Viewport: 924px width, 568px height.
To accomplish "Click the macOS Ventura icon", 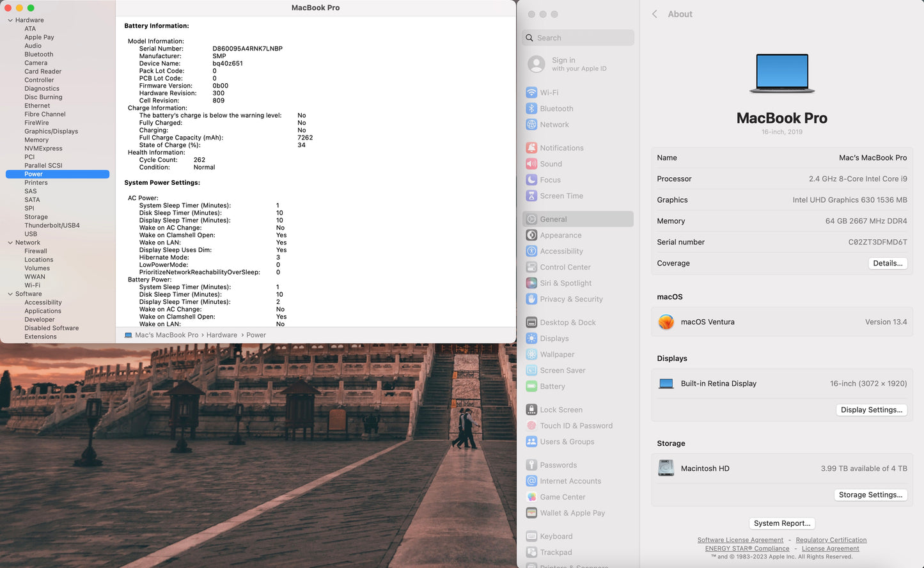I will (666, 322).
